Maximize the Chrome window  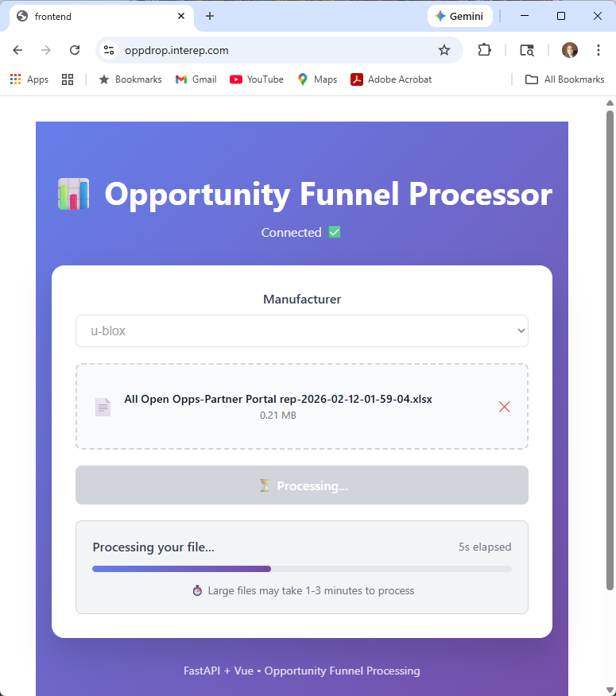point(561,16)
